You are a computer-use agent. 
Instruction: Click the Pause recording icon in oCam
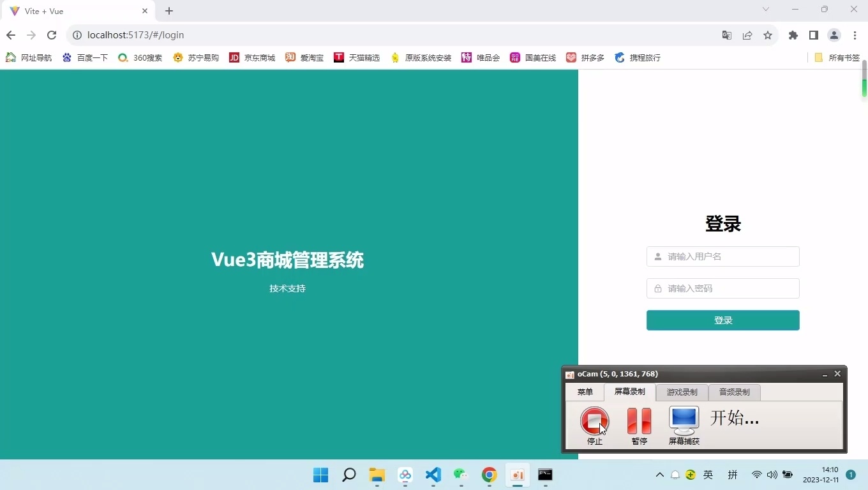click(x=638, y=420)
